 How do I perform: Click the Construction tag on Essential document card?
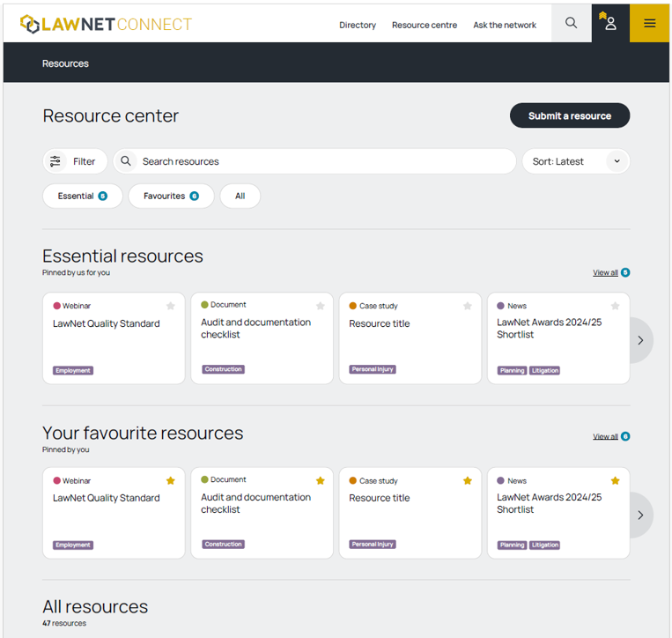tap(223, 369)
